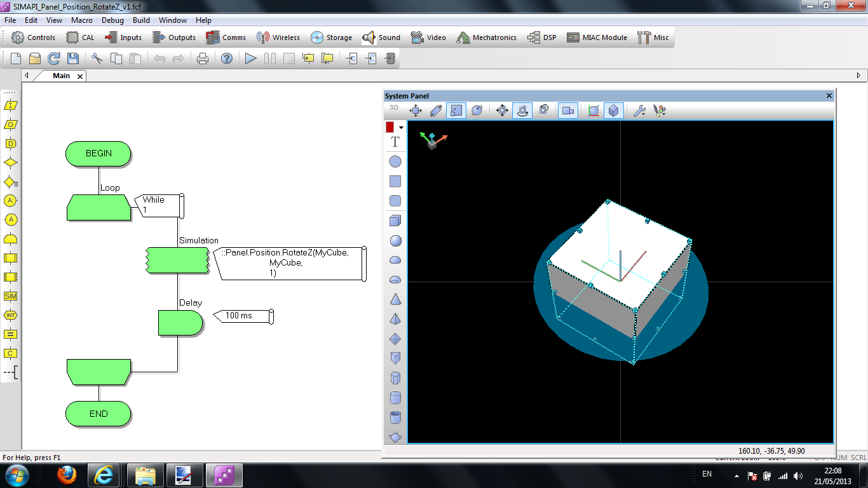868x488 pixels.
Task: Add an Input icon from left palette
Action: click(10, 105)
